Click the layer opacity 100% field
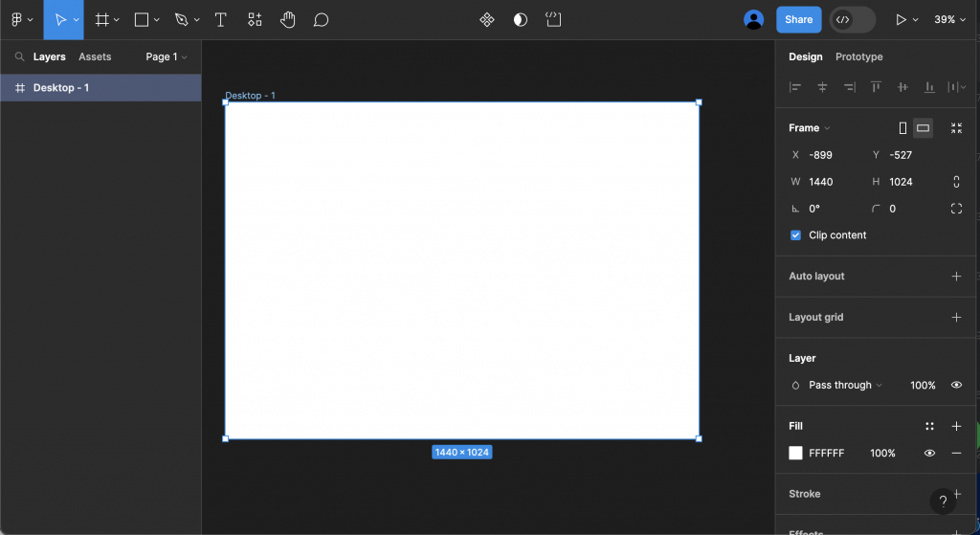 (x=923, y=385)
